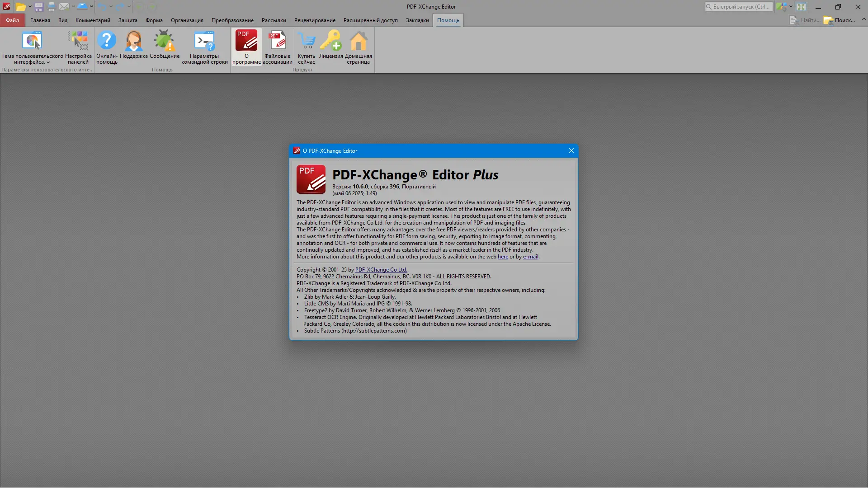
Task: Open UI options dropdown next to quick launch
Action: 791,7
